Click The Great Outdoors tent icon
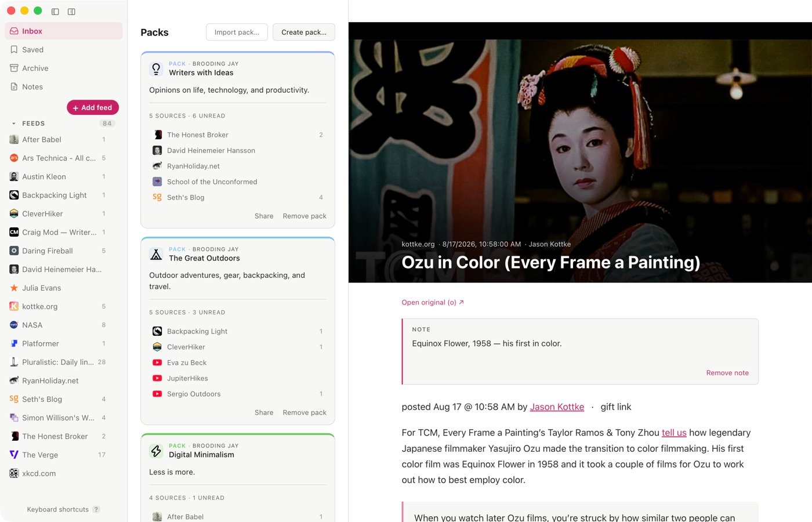Image resolution: width=812 pixels, height=522 pixels. [156, 255]
